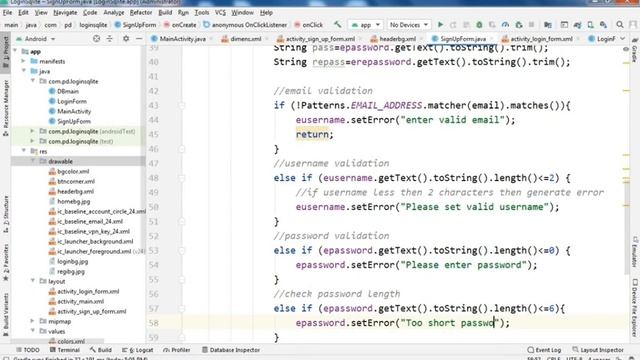
Task: Show hidden editor tabs dropdown arrow
Action: [x=622, y=39]
